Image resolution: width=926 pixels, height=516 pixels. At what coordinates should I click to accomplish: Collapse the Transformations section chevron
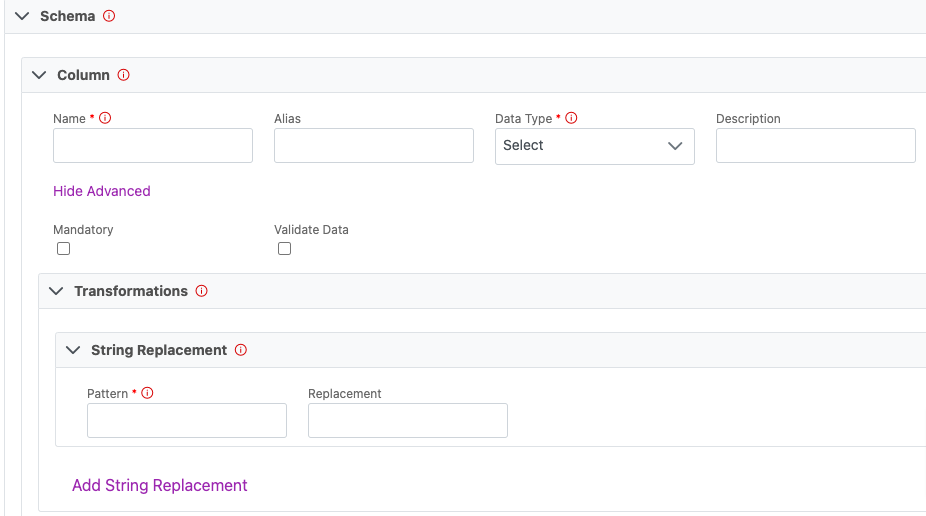[56, 291]
